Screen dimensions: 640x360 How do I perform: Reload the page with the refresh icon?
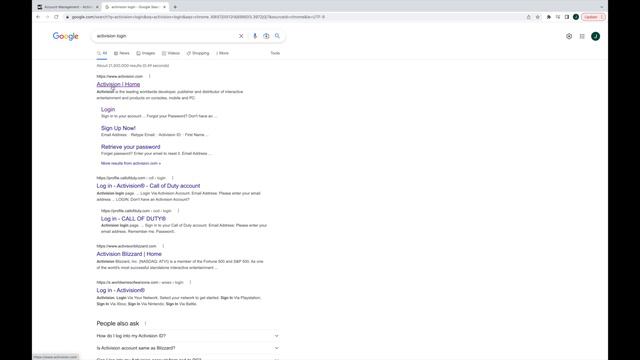coord(56,17)
